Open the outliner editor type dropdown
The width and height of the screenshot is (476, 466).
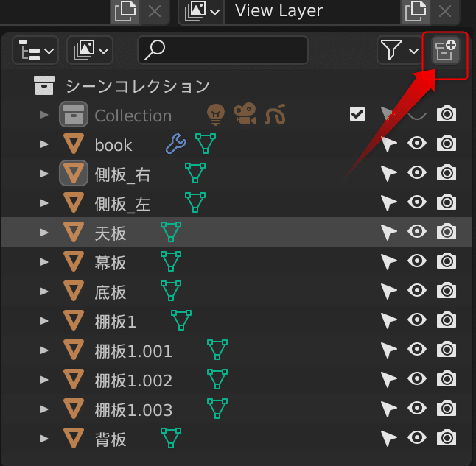(x=35, y=50)
